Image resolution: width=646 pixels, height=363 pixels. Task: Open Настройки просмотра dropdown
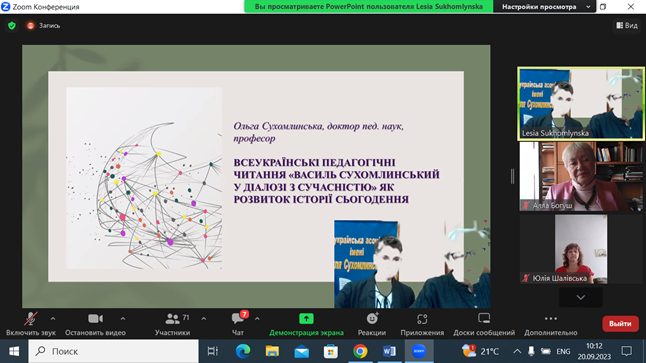coord(544,7)
